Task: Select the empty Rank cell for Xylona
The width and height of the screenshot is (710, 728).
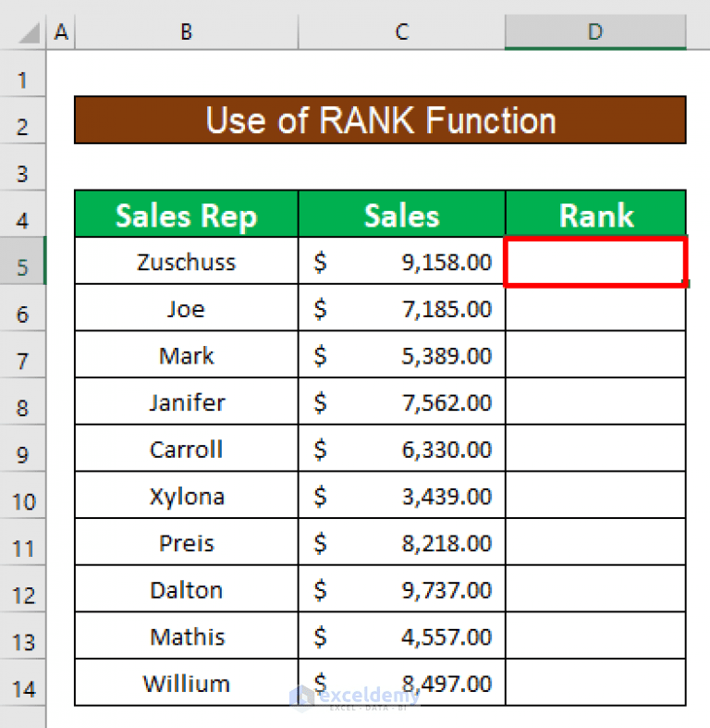Action: (x=595, y=496)
